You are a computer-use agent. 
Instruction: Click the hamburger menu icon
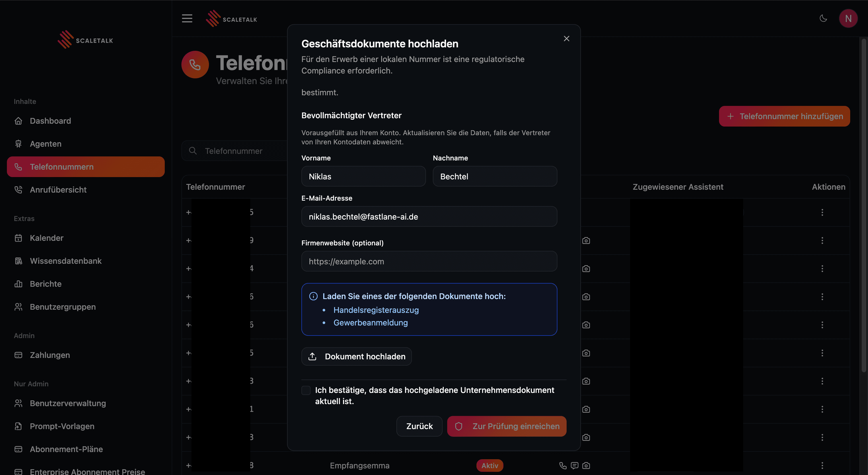coord(187,19)
